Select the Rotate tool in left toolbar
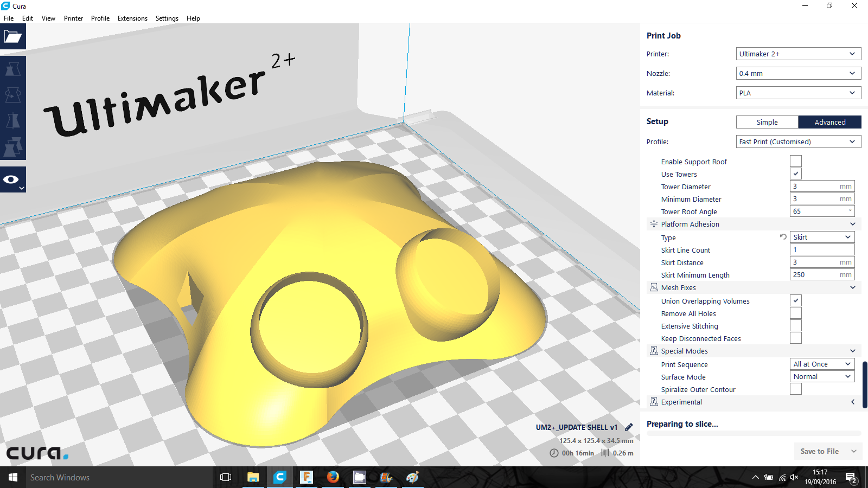This screenshot has width=868, height=488. (12, 95)
